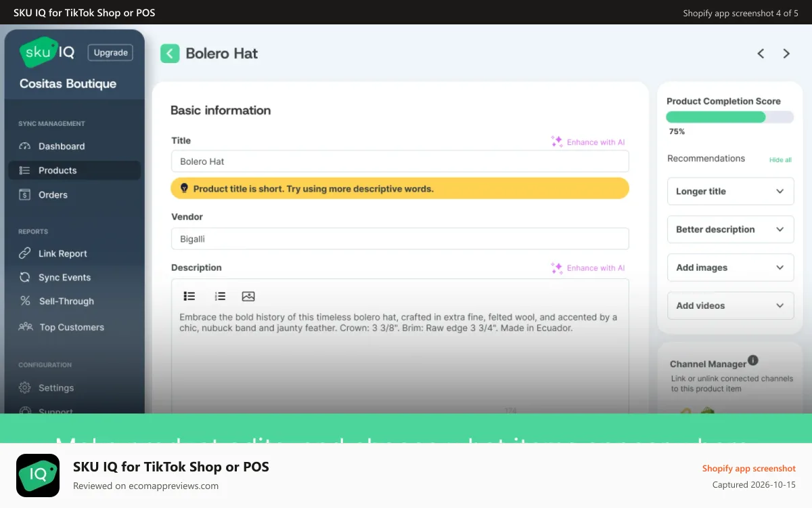
Task: Expand the Longer title recommendation
Action: point(730,191)
